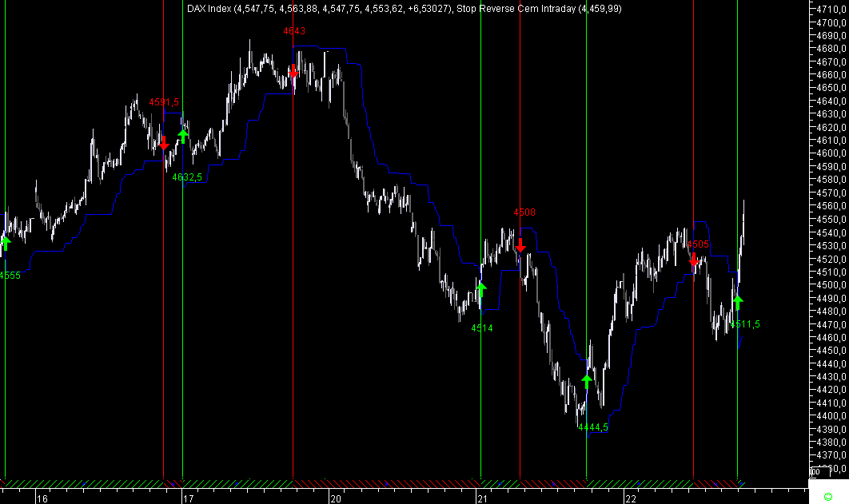Click the 4420,0 price axis label

pos(831,390)
